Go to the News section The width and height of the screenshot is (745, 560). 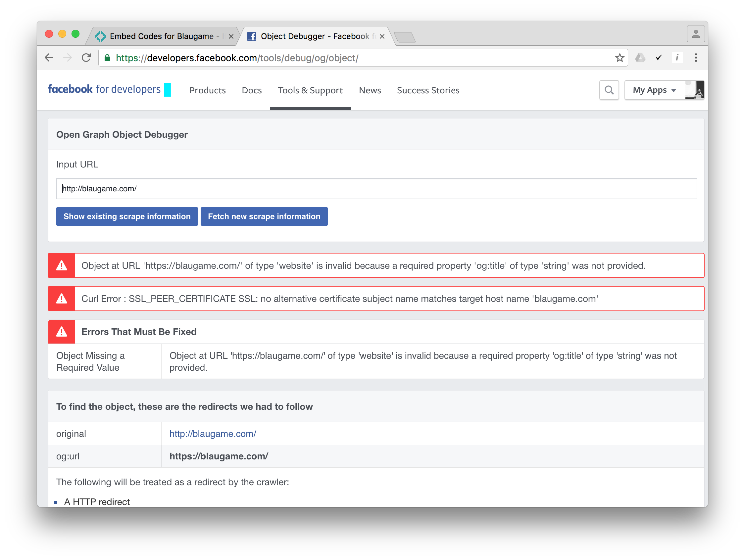370,90
